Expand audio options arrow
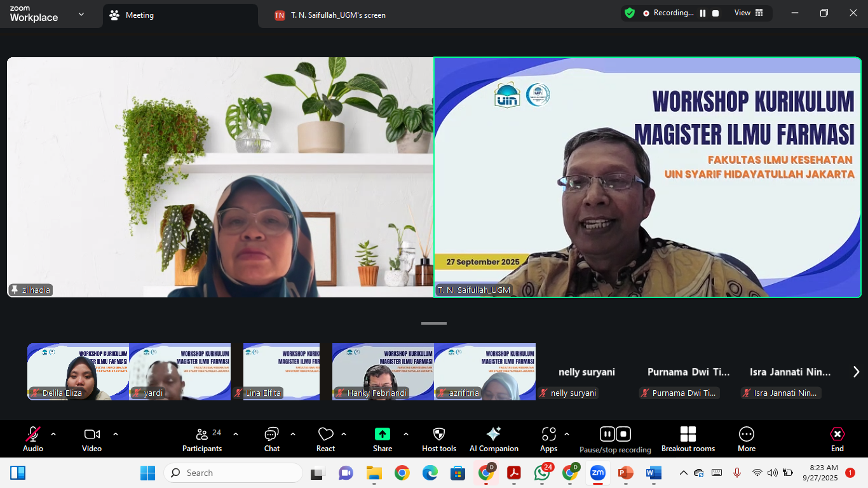 (53, 434)
